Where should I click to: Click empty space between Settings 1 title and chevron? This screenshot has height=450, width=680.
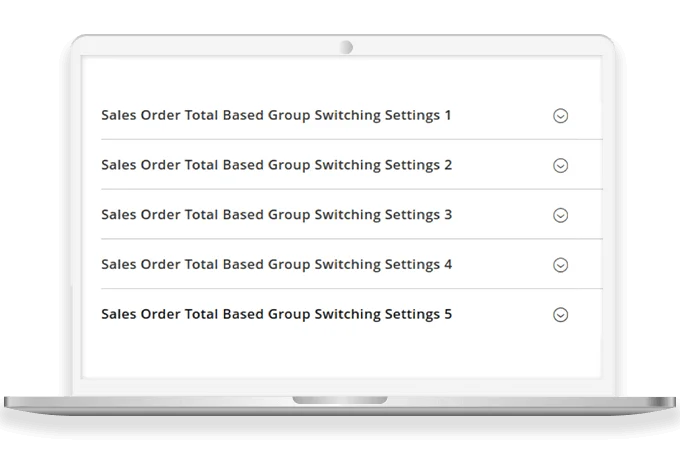(x=500, y=115)
